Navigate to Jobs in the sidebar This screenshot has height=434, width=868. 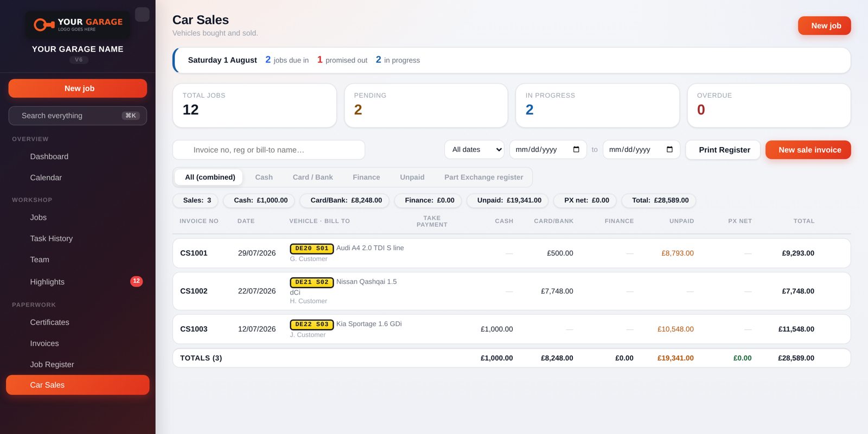pyautogui.click(x=78, y=218)
